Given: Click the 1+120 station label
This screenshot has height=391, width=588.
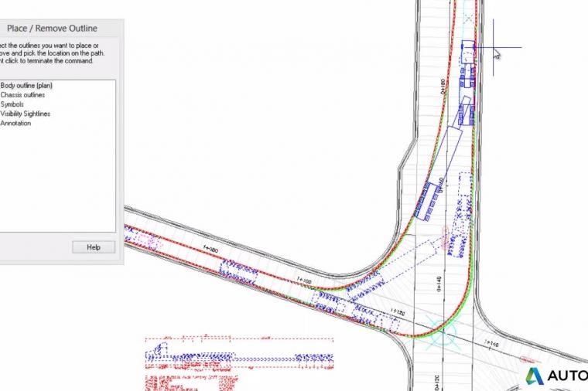Looking at the screenshot, I should coord(398,311).
